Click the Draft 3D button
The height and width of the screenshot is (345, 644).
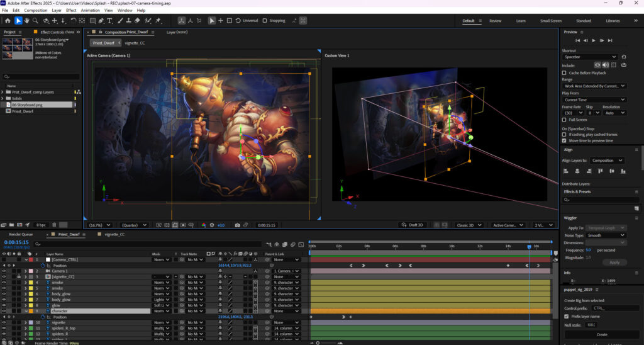(x=413, y=225)
